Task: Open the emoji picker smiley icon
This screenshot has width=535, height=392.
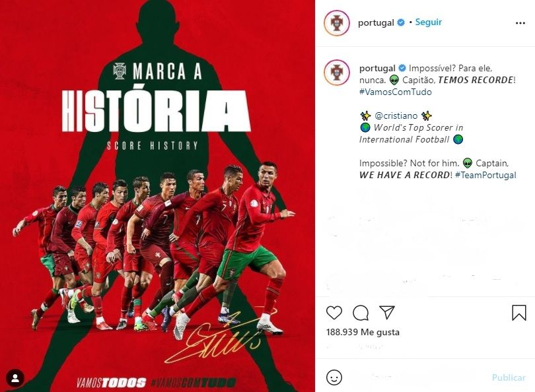Action: [x=334, y=377]
